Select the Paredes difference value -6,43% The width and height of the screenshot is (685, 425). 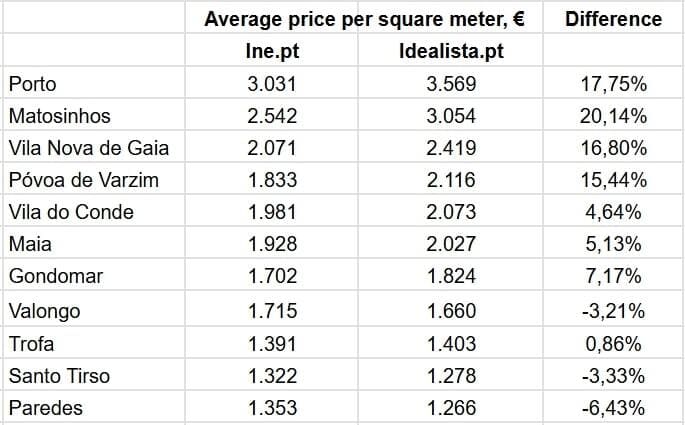[613, 408]
